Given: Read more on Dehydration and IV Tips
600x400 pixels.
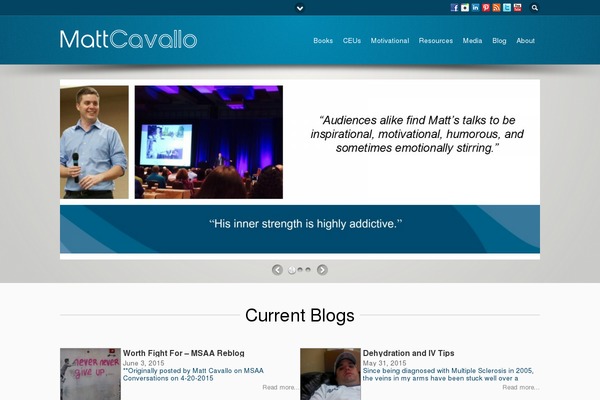Looking at the screenshot, I should coord(521,387).
